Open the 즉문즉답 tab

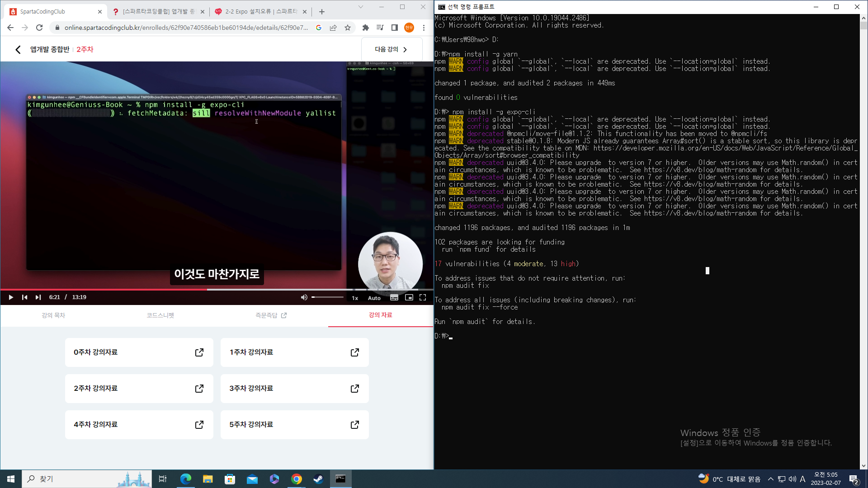pyautogui.click(x=271, y=315)
